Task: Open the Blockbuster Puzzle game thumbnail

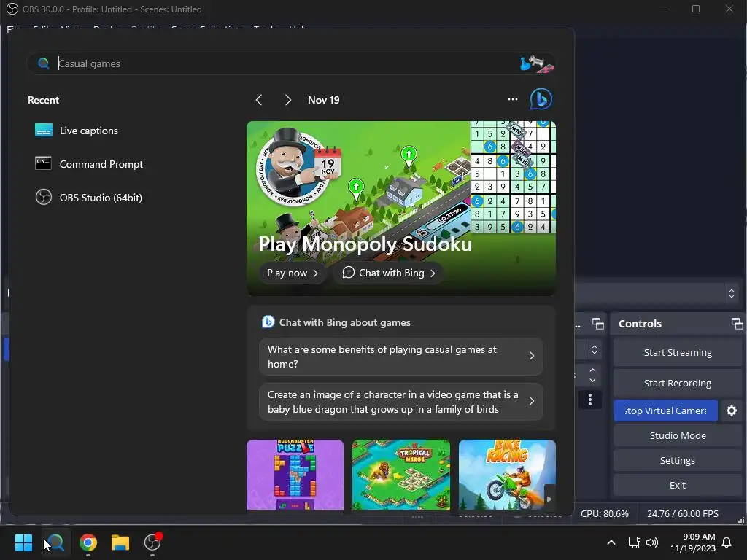Action: click(x=295, y=474)
